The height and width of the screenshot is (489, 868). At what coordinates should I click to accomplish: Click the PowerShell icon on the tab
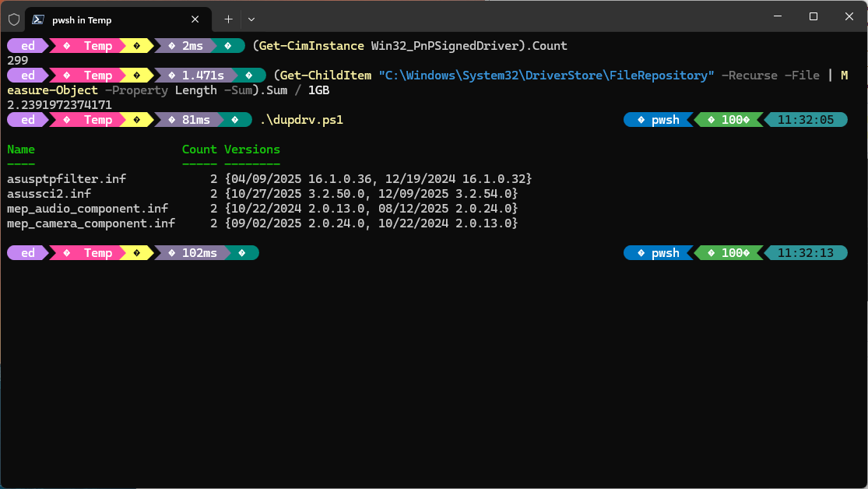pyautogui.click(x=37, y=19)
